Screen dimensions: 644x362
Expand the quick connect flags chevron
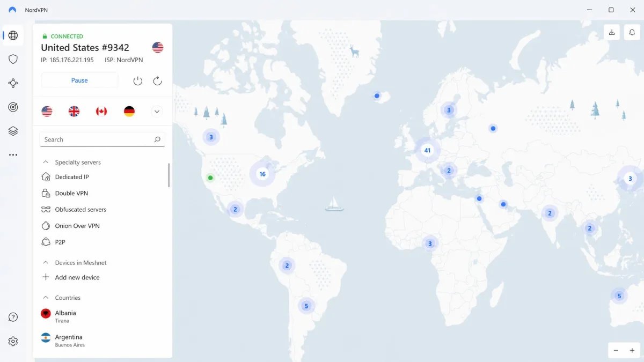pyautogui.click(x=157, y=112)
